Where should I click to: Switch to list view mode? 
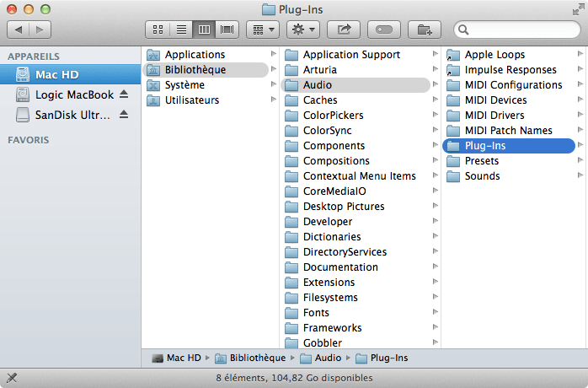180,30
